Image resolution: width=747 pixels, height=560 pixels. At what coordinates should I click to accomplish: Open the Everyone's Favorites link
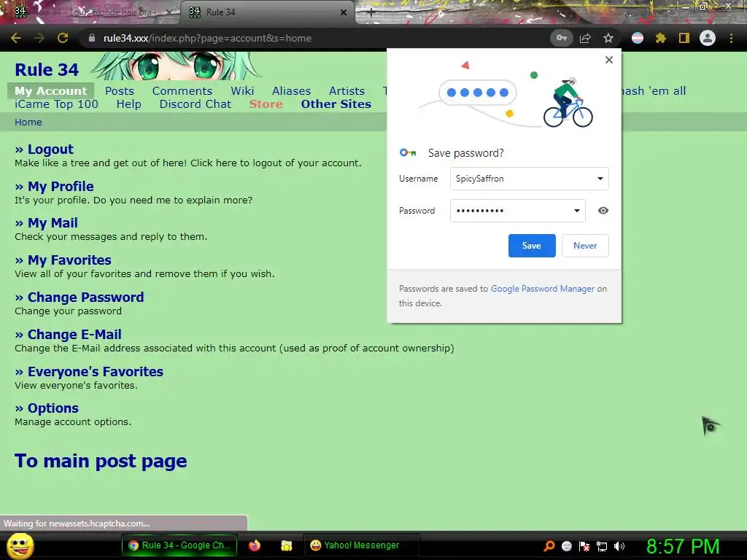point(96,371)
